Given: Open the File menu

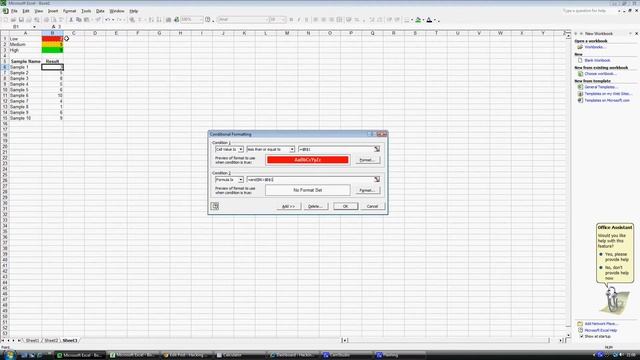Looking at the screenshot, I should [x=14, y=11].
